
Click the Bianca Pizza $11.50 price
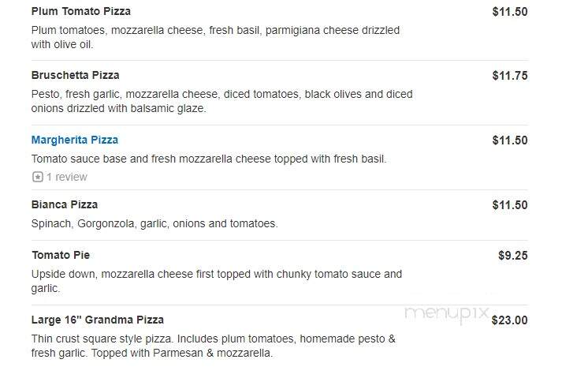[510, 205]
